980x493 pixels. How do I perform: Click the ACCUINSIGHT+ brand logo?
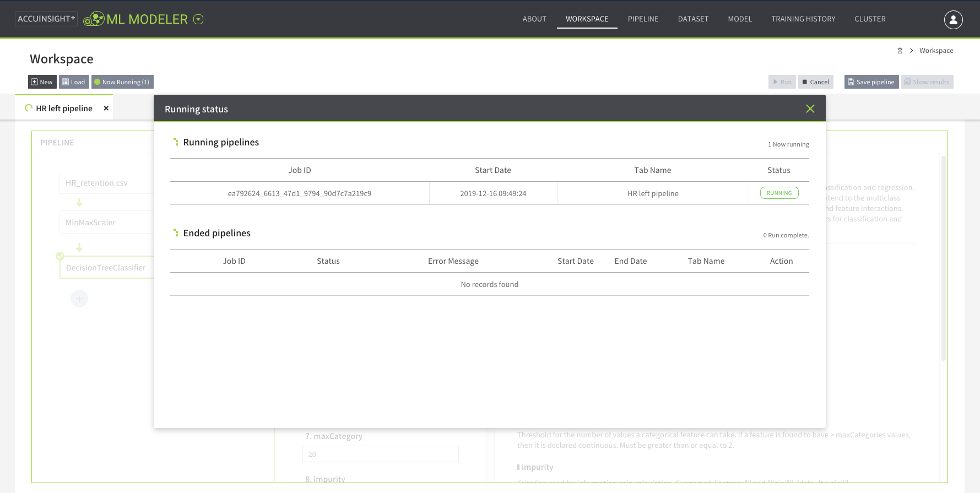[x=46, y=19]
